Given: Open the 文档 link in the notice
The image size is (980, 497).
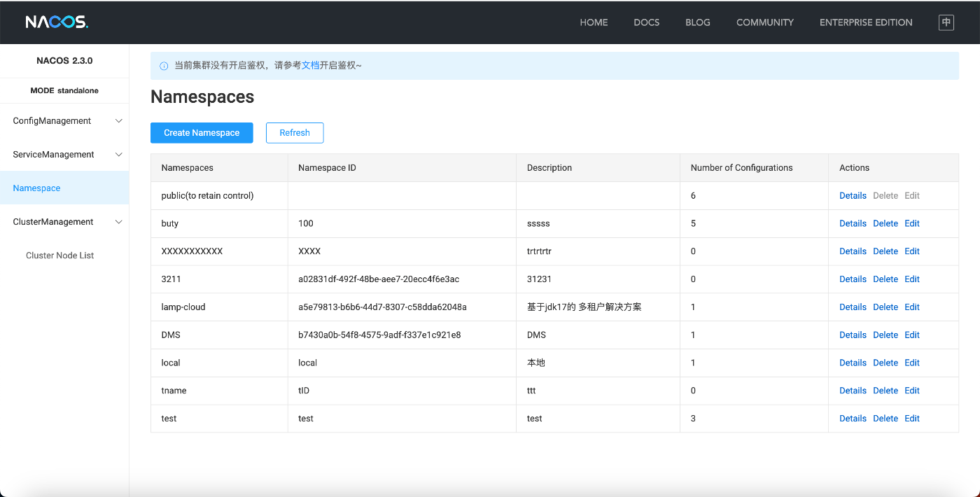Looking at the screenshot, I should pos(310,66).
